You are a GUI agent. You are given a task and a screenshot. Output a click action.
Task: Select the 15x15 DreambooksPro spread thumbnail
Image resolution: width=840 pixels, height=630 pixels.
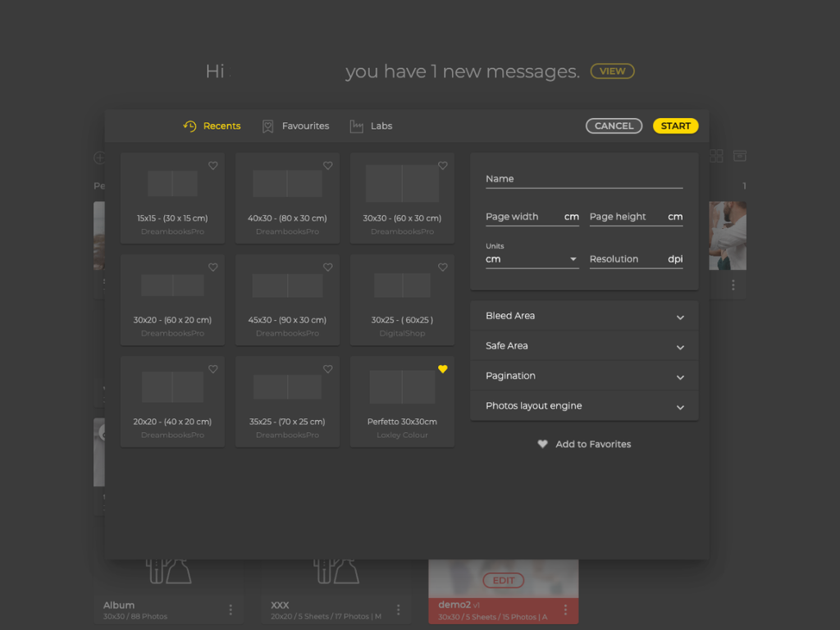click(172, 184)
